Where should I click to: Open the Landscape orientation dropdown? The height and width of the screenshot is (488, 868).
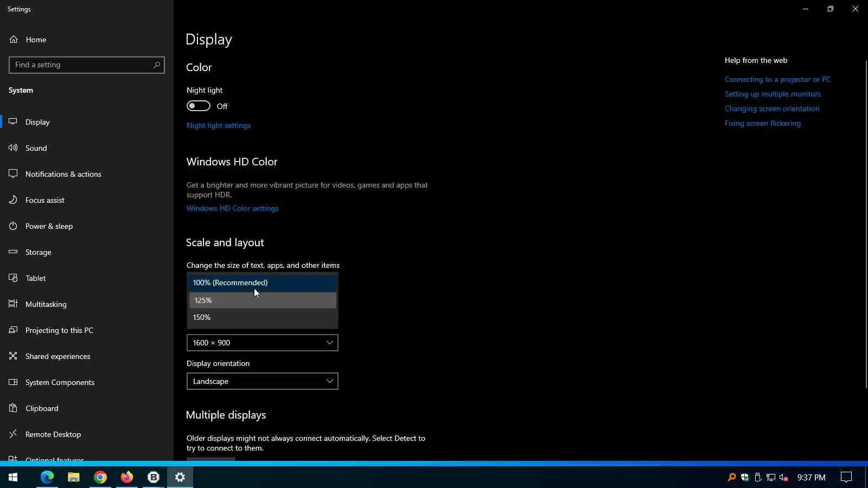[x=263, y=381]
